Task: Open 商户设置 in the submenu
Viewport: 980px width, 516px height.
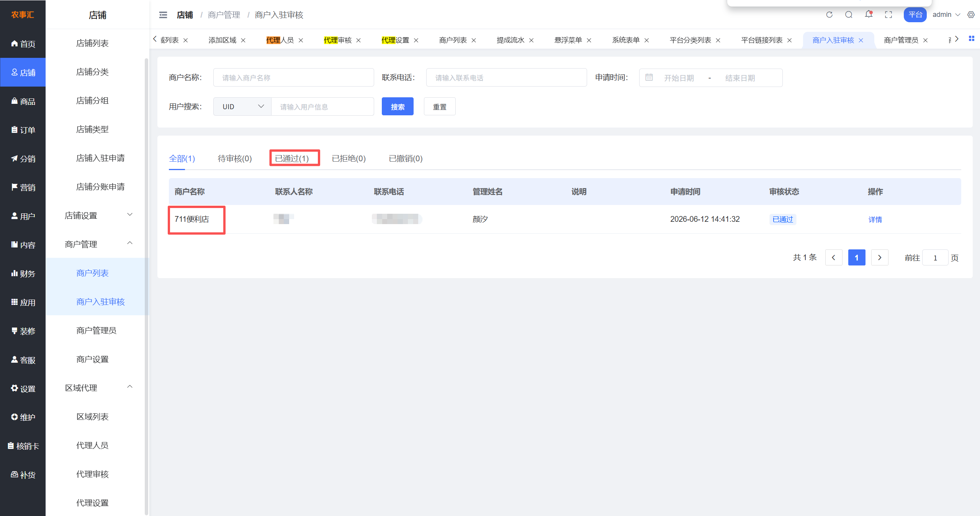Action: [x=92, y=359]
